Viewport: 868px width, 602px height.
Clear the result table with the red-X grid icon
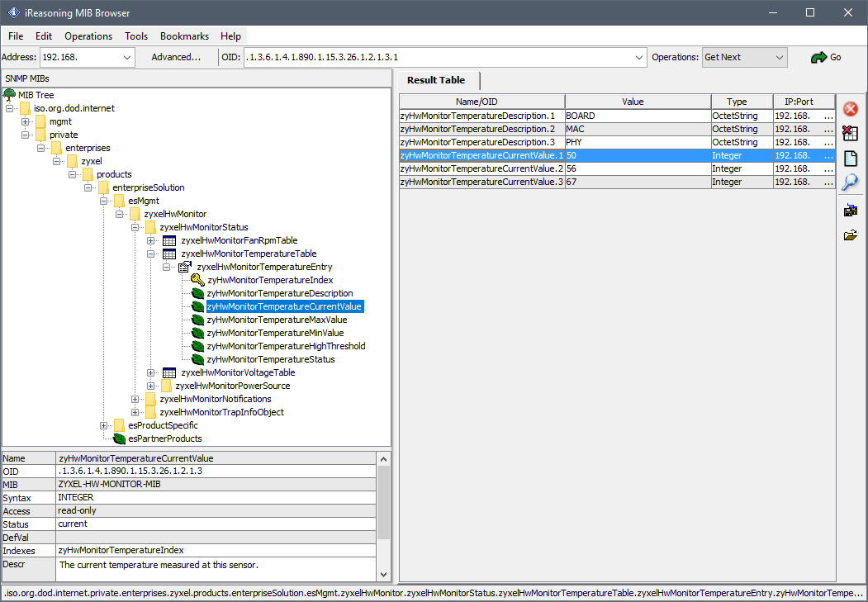[x=850, y=134]
